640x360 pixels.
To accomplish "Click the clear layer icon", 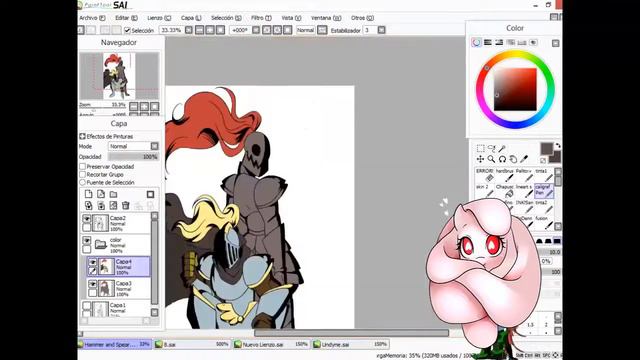I will point(113,206).
